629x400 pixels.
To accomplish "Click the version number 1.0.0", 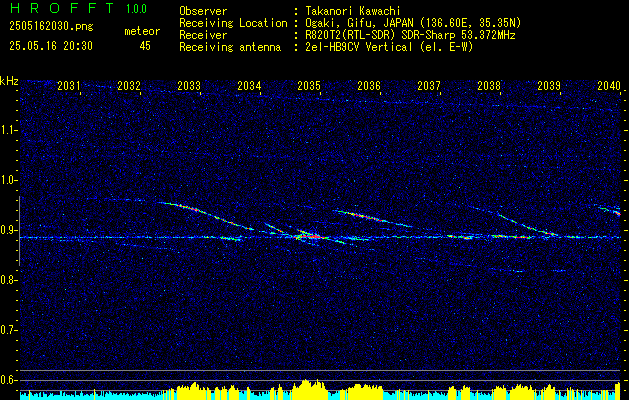I will point(136,9).
